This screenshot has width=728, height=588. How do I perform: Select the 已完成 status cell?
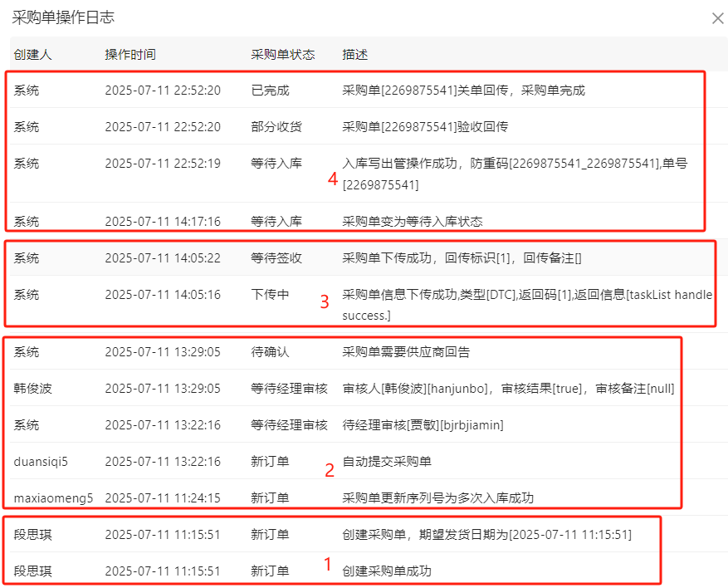271,91
